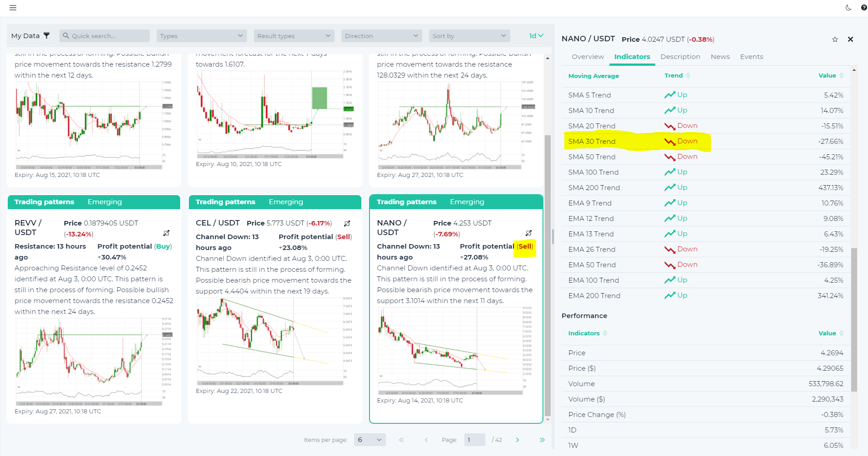Screen dimensions: 868x456
Task: Open the REVV / USDT chart thumbnail
Action: pyautogui.click(x=94, y=362)
